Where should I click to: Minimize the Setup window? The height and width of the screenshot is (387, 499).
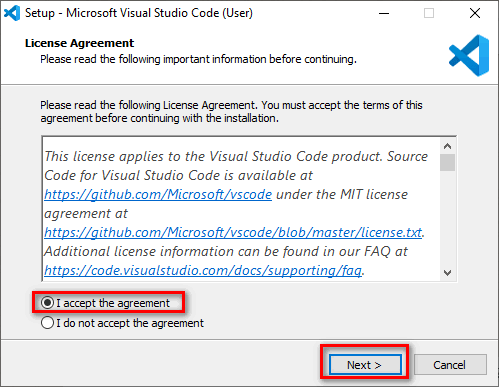pyautogui.click(x=384, y=13)
